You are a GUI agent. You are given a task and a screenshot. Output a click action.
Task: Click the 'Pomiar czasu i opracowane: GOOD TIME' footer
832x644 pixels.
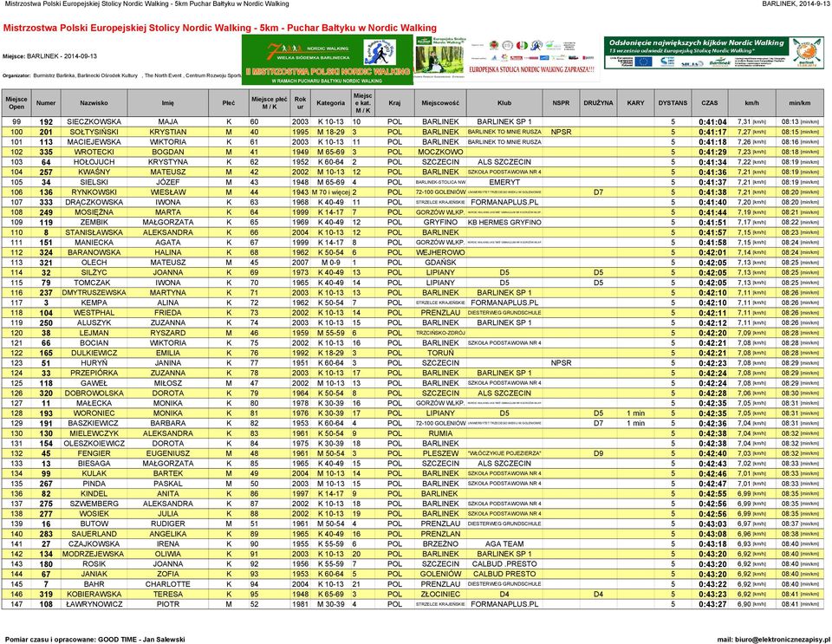95,640
